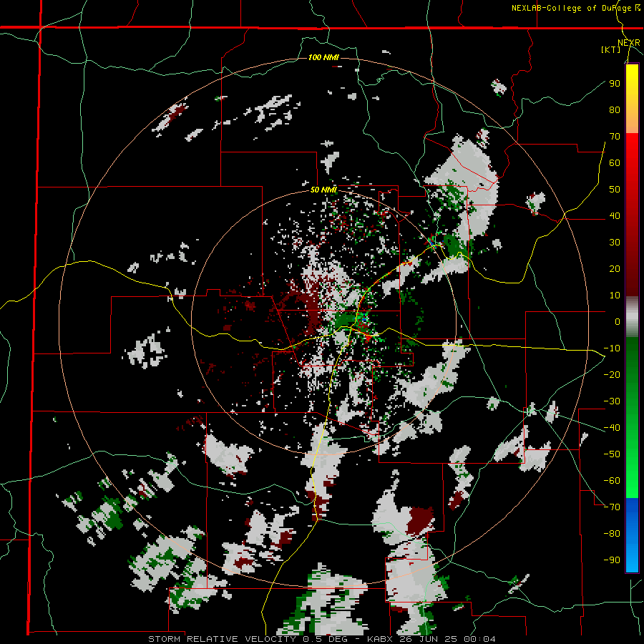Click the 60 value on the color scale
The height and width of the screenshot is (644, 644).
[x=615, y=163]
